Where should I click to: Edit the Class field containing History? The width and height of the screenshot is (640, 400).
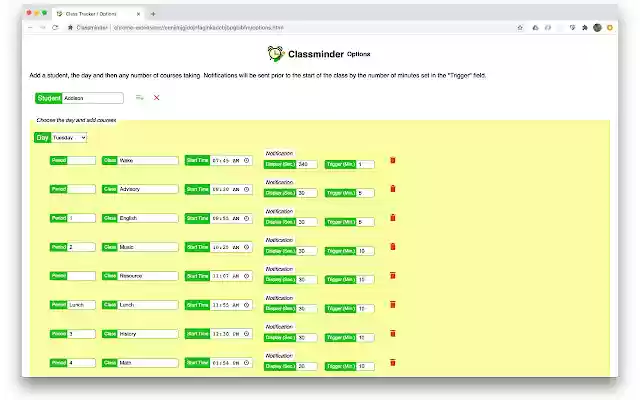pos(148,334)
